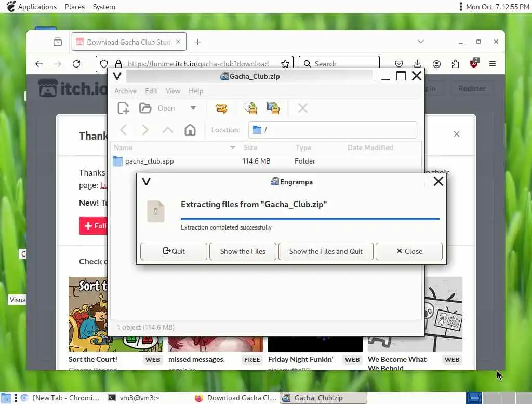Sort by the Date Modified column
The width and height of the screenshot is (532, 404).
[370, 147]
